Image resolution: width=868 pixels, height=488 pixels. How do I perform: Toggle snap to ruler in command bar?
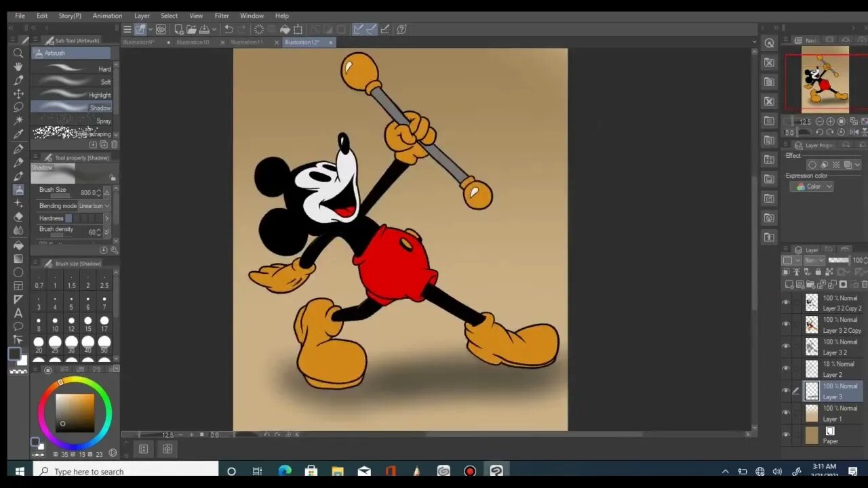tap(358, 29)
